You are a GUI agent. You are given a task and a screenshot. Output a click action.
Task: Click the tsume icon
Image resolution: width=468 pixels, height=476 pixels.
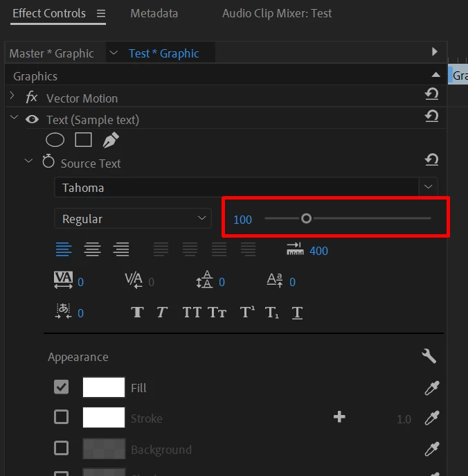click(63, 311)
